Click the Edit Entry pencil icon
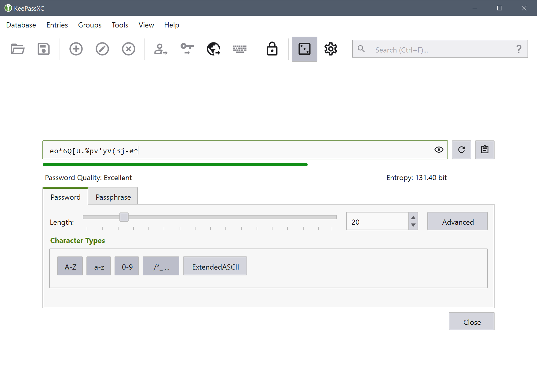 (102, 49)
